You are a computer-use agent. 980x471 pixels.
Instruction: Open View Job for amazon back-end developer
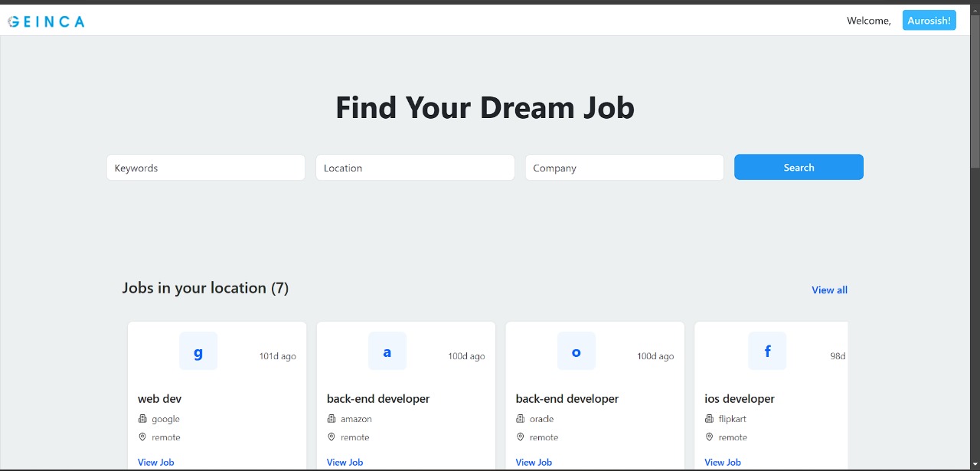(x=345, y=462)
